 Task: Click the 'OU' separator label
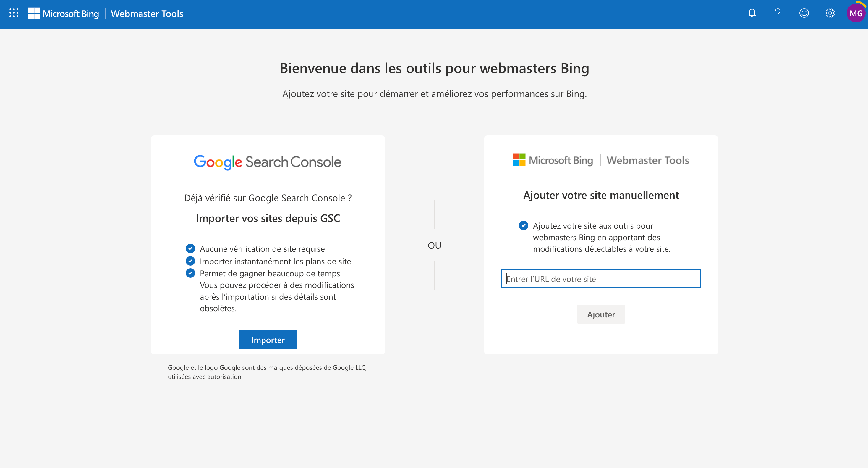434,246
